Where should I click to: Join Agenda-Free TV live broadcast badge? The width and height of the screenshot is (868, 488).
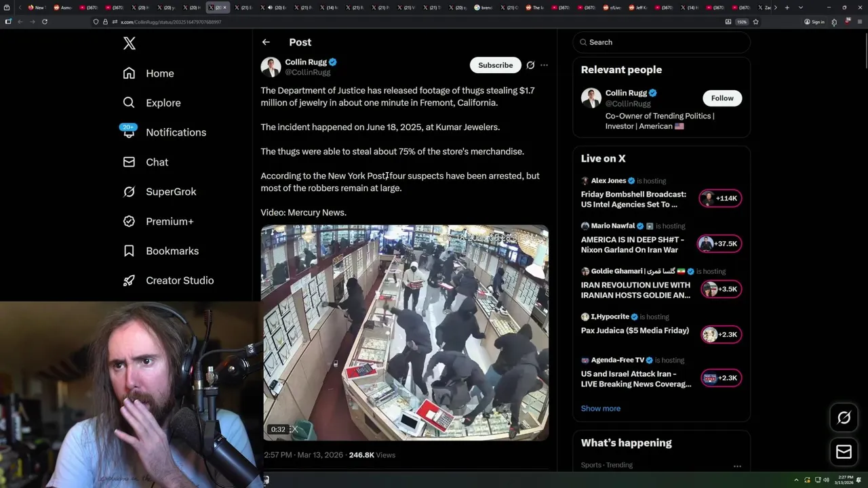(x=720, y=378)
